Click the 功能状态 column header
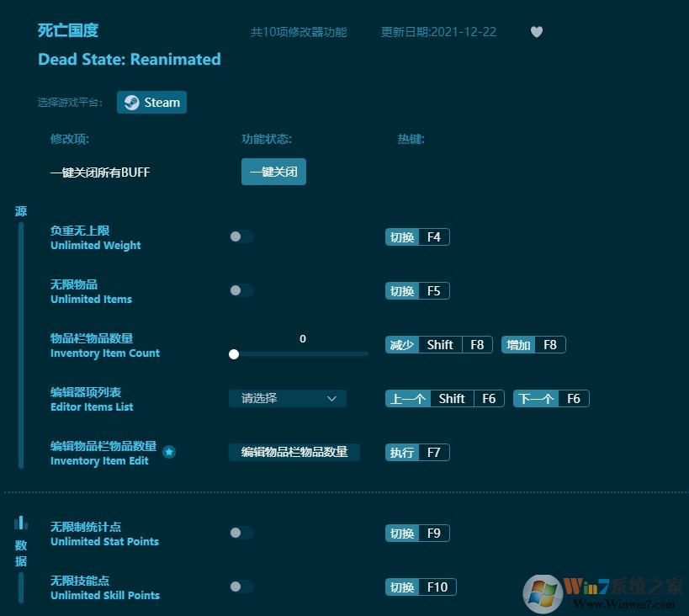The height and width of the screenshot is (616, 689). (x=267, y=139)
